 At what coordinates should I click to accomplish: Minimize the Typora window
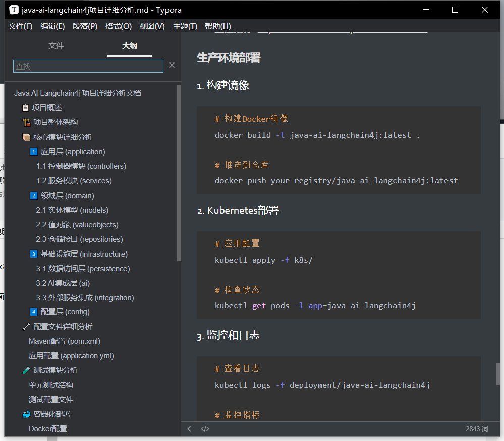pos(426,10)
